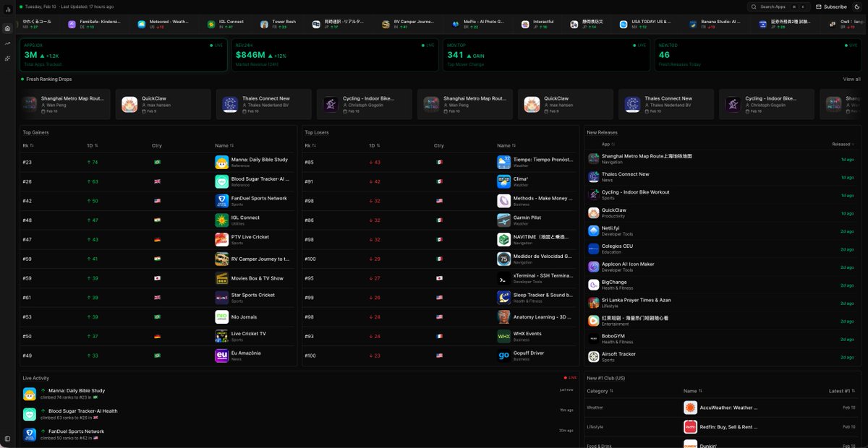Sort New Releases by Released column
Image resolution: width=868 pixels, height=448 pixels.
[844, 144]
